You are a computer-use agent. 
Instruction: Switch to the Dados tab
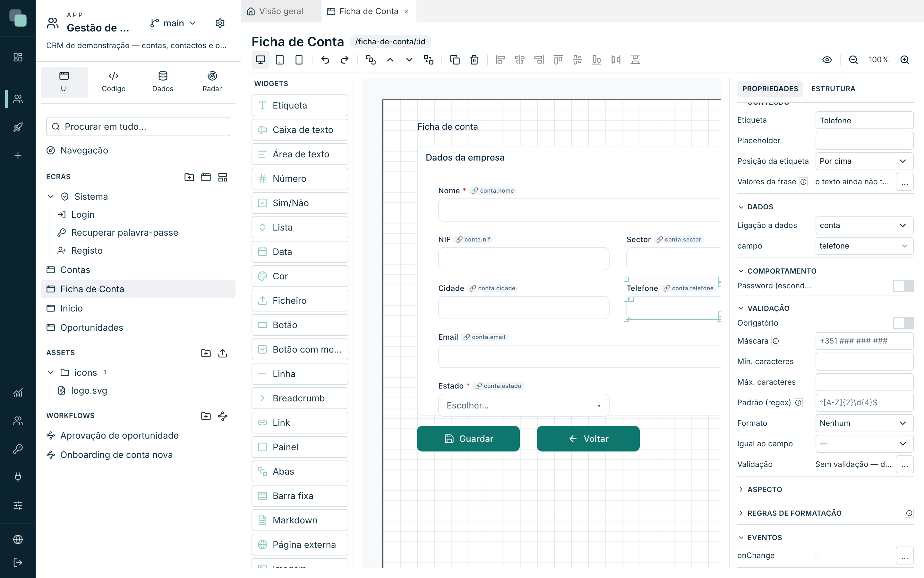pyautogui.click(x=163, y=82)
